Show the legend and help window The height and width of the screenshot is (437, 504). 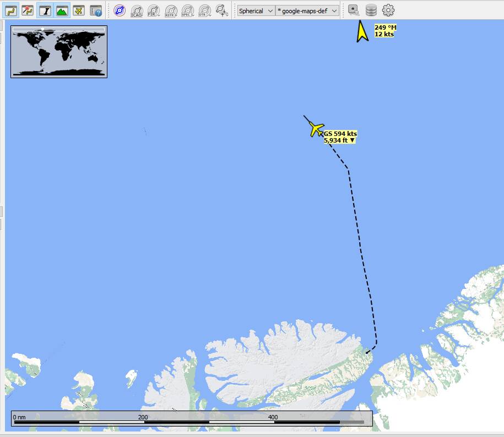96,10
